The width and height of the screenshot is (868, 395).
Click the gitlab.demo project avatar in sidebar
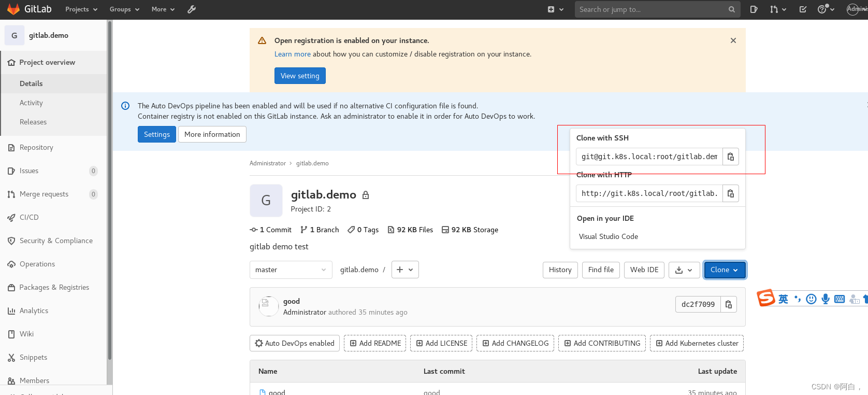15,35
